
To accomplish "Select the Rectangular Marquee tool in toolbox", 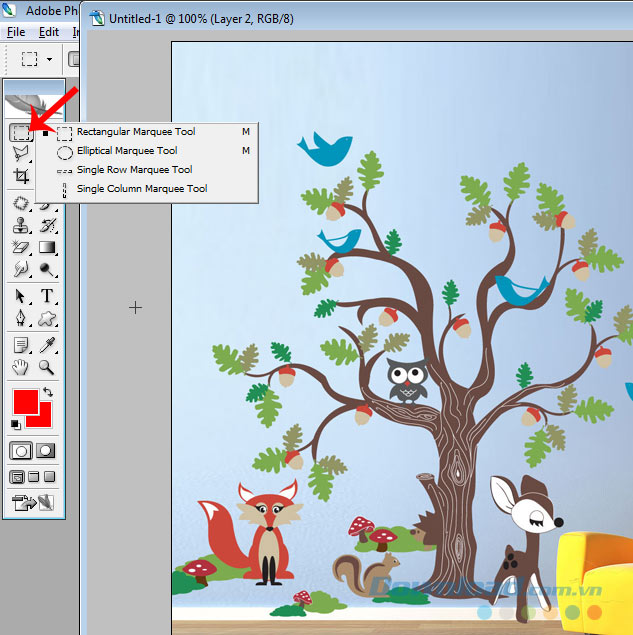I will (x=20, y=132).
